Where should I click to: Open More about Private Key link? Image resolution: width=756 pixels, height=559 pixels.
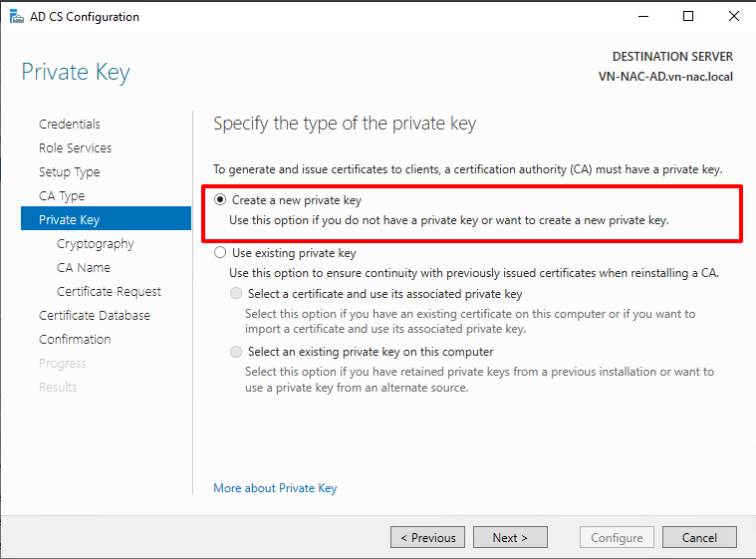[x=275, y=488]
